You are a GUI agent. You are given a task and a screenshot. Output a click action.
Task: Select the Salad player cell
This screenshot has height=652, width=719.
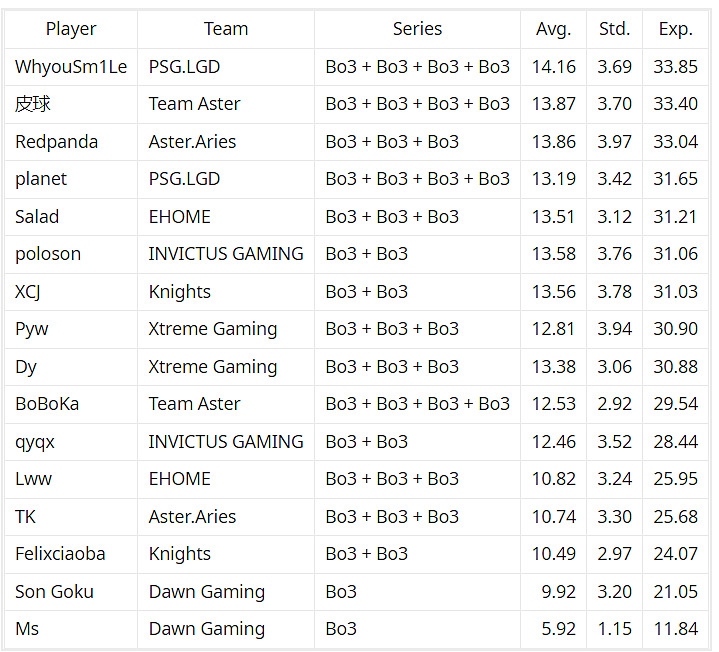click(37, 217)
